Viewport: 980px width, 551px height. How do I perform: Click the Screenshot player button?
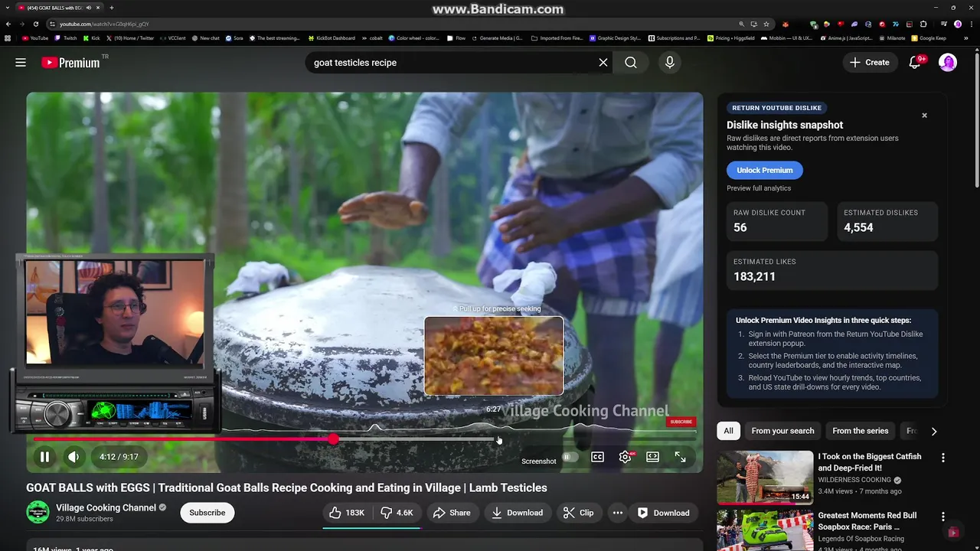tap(538, 461)
